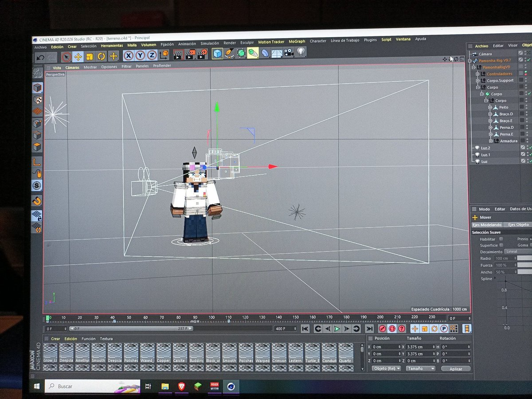Viewport: 532px width, 399px height.
Task: Toggle the Z axis lock
Action: click(152, 55)
